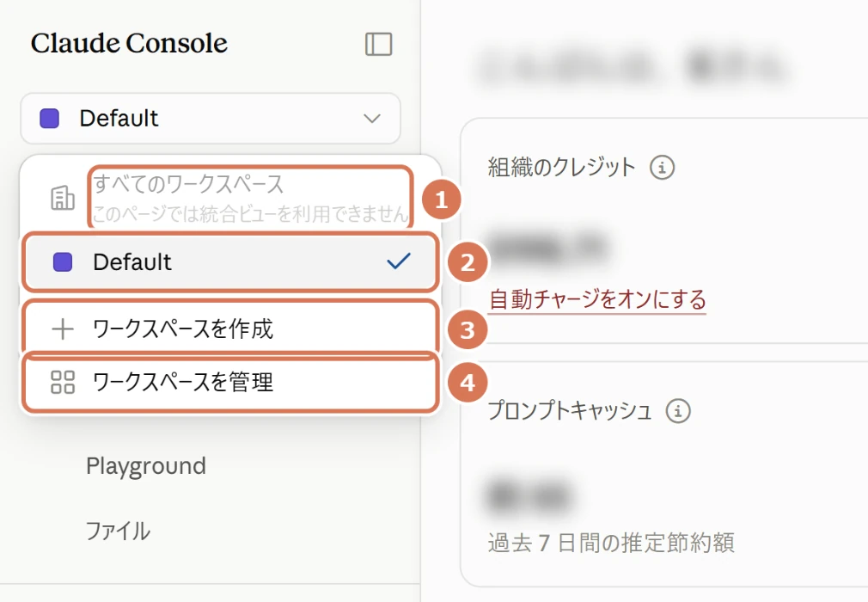Screen dimensions: 868x602
Task: Open info icon beside プロンプトキャッシュ
Action: (x=678, y=411)
